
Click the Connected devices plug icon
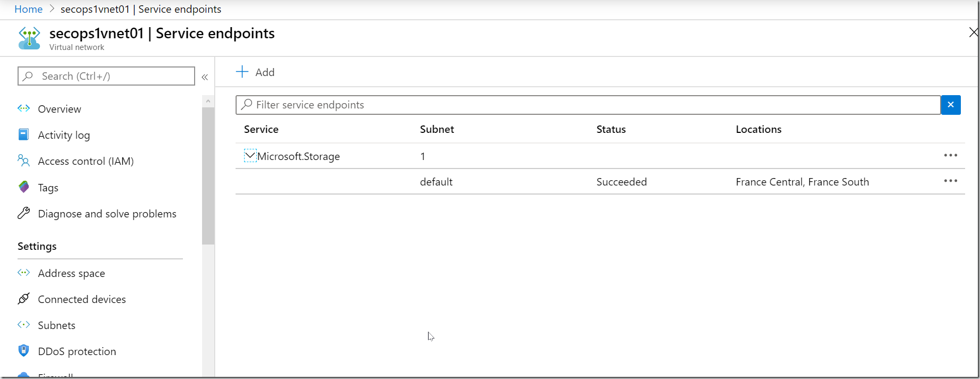[x=23, y=299]
